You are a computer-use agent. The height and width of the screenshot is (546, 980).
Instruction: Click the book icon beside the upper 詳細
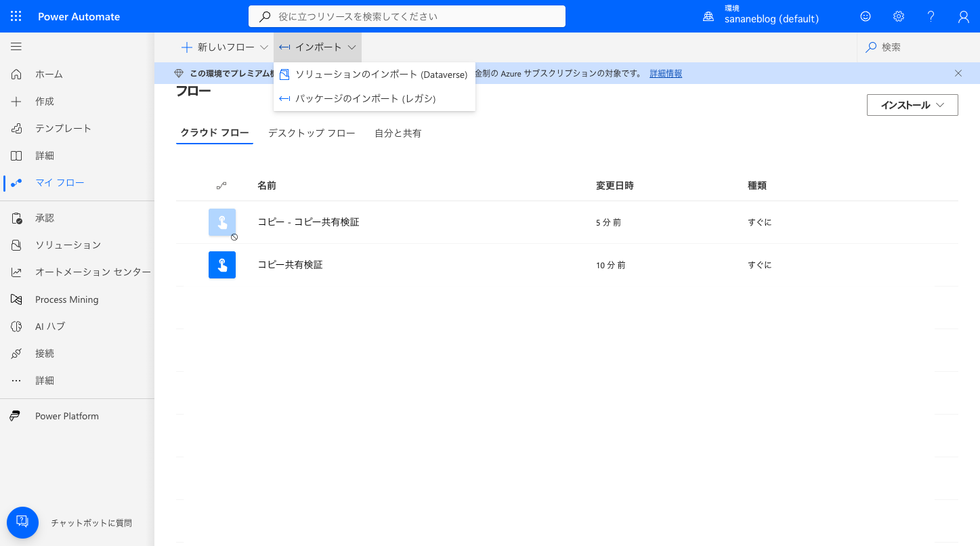[16, 156]
